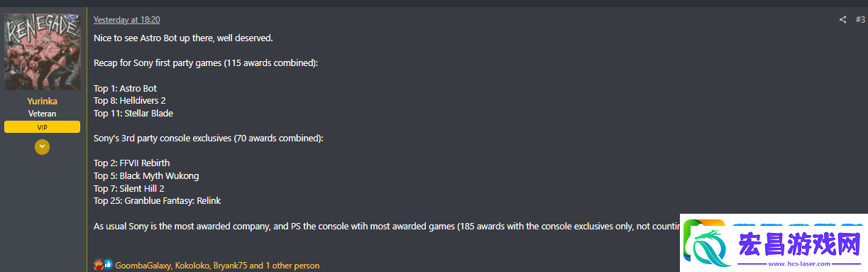Click the share icon on post #3
The height and width of the screenshot is (272, 868).
(842, 20)
